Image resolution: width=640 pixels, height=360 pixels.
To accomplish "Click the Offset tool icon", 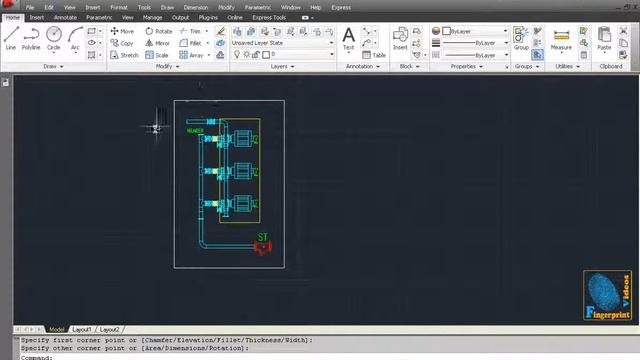I will (x=220, y=55).
